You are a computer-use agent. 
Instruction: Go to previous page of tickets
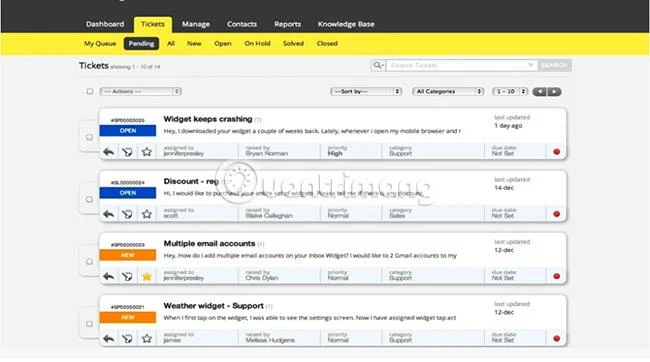[x=540, y=92]
